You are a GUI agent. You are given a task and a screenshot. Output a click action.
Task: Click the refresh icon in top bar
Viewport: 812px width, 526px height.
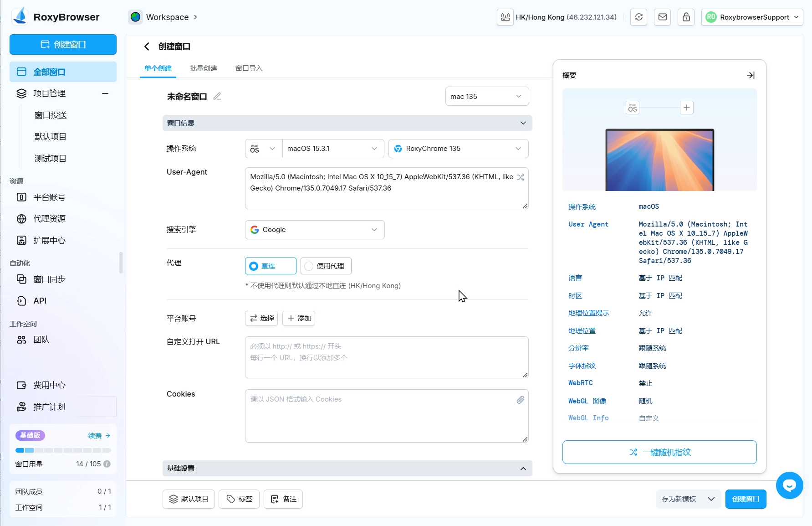(x=639, y=17)
